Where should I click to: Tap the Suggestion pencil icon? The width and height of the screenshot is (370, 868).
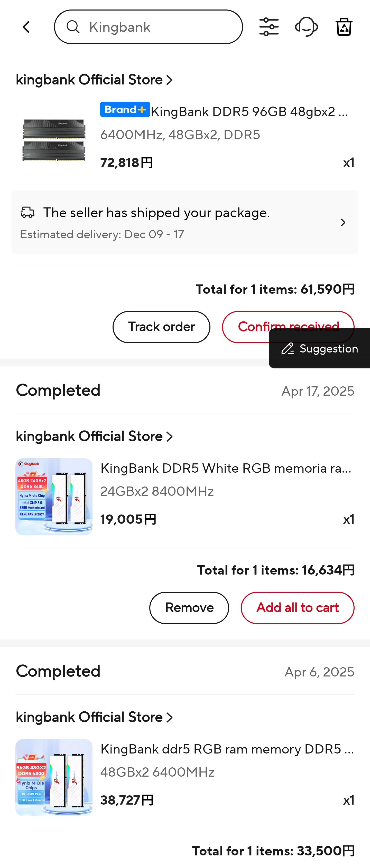288,348
